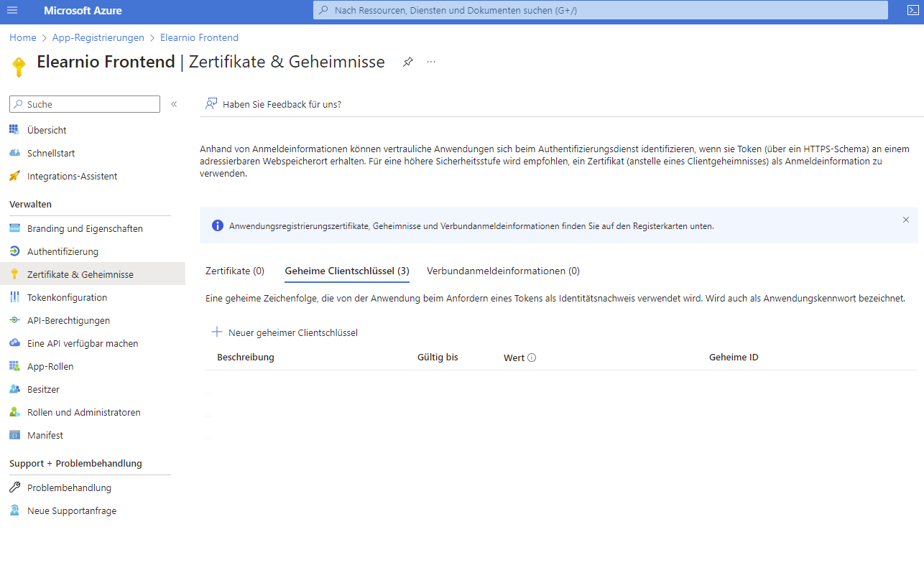Click the Problembehandlung wrench icon
924x565 pixels.
pos(14,487)
